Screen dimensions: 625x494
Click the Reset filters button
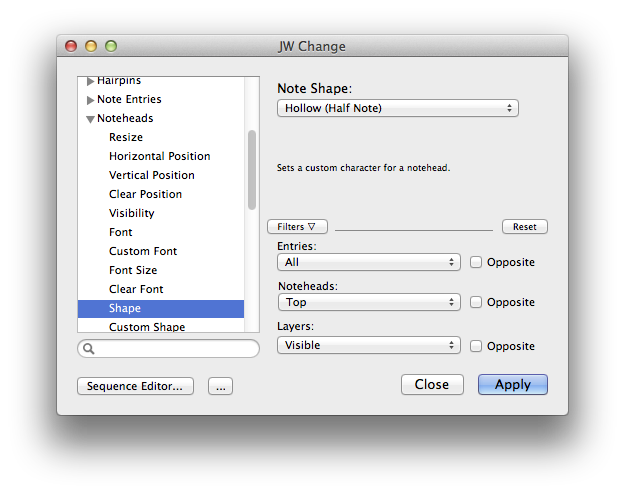coord(524,227)
